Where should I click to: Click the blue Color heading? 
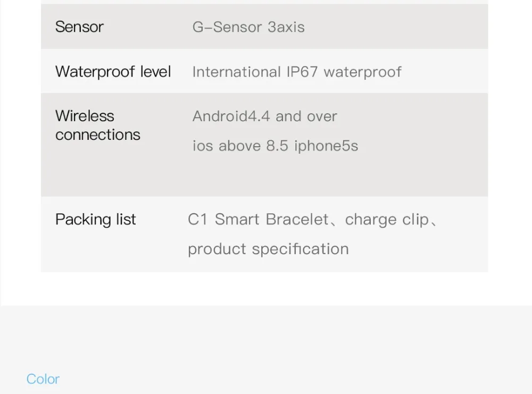(x=43, y=379)
